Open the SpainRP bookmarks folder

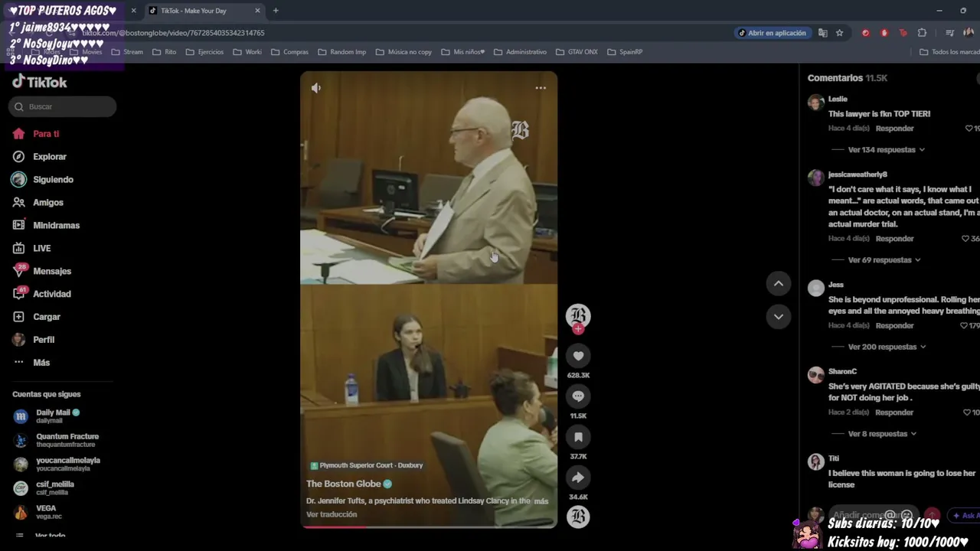(625, 52)
